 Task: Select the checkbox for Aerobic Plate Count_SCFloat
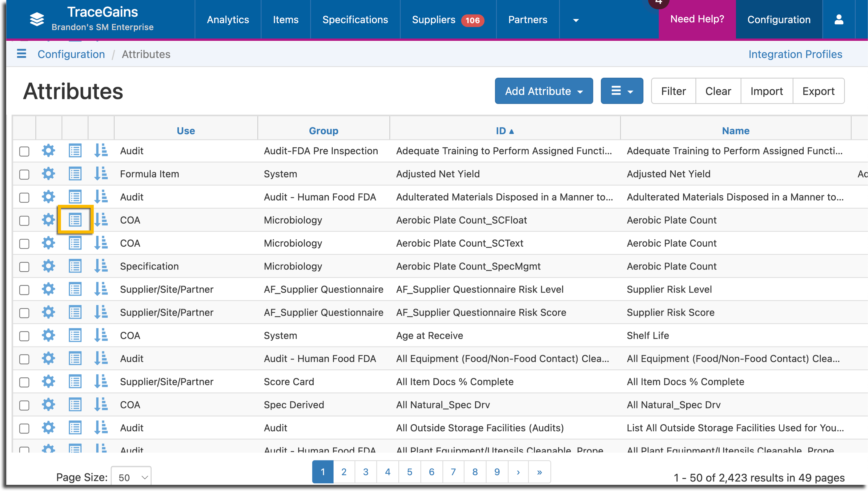click(x=24, y=221)
